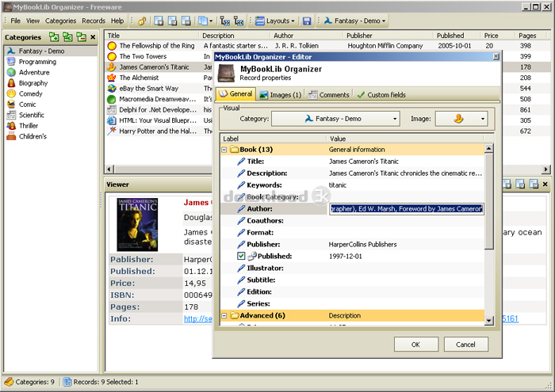Select the Comedy category
This screenshot has height=392, width=555.
(x=30, y=93)
